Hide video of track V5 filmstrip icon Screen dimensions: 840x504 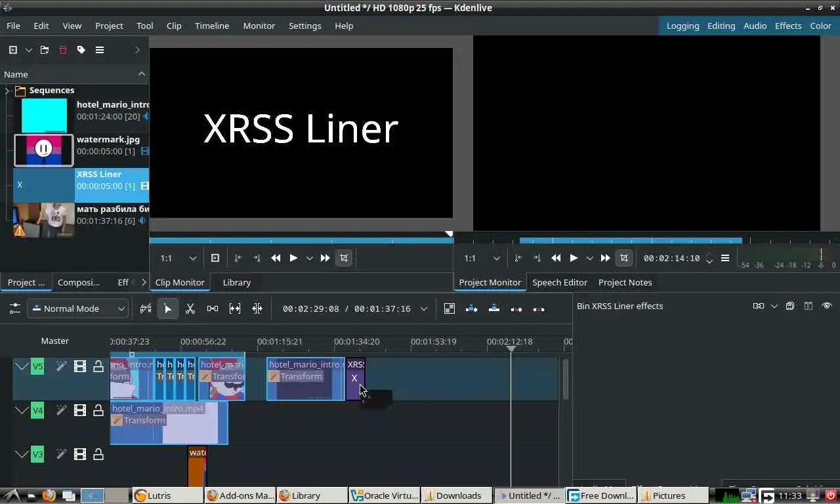coord(80,366)
